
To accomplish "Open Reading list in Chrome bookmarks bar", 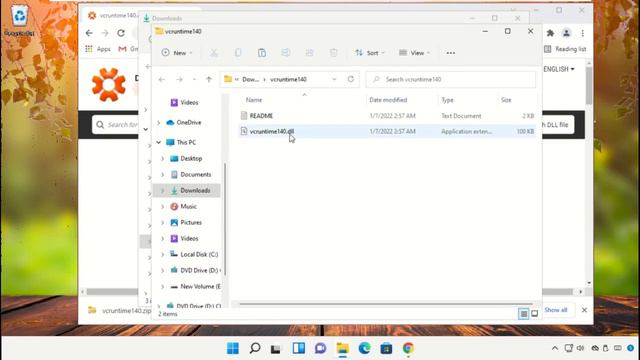I will pos(565,49).
